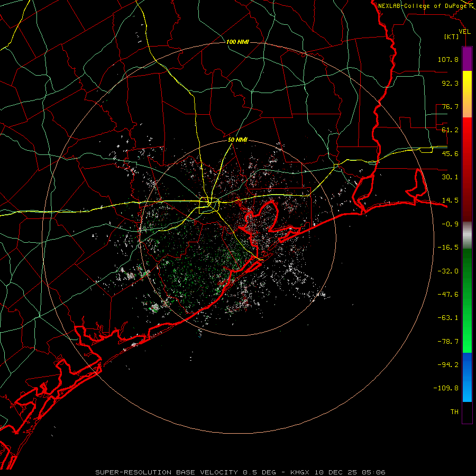
Task: Select the 107.8 value on velocity scale
Action: coord(448,59)
